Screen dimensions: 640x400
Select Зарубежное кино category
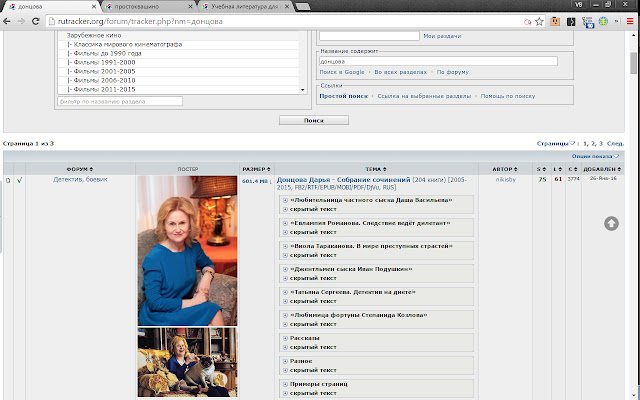179,36
